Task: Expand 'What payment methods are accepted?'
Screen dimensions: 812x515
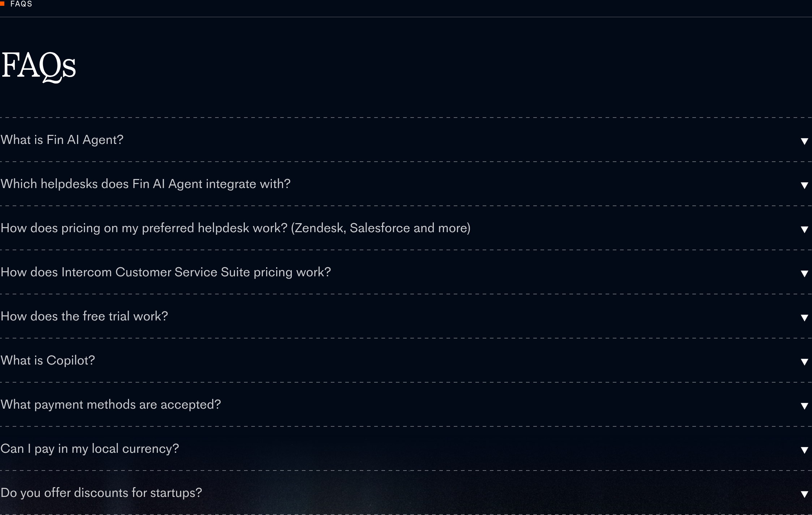Action: click(x=111, y=405)
